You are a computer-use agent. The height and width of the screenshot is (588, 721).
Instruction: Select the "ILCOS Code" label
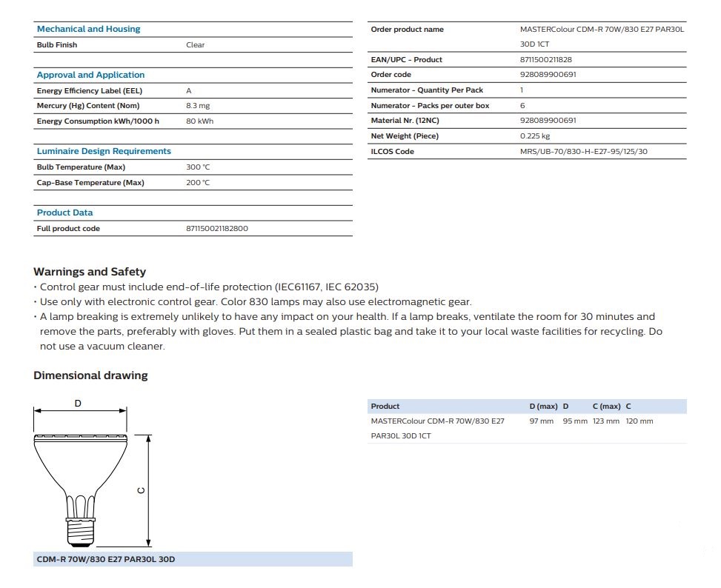393,152
